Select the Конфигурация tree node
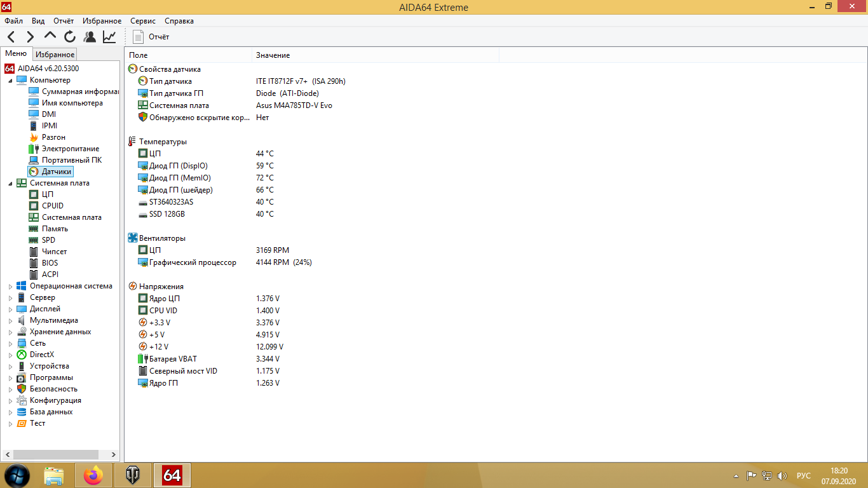Viewport: 868px width, 488px height. point(48,400)
